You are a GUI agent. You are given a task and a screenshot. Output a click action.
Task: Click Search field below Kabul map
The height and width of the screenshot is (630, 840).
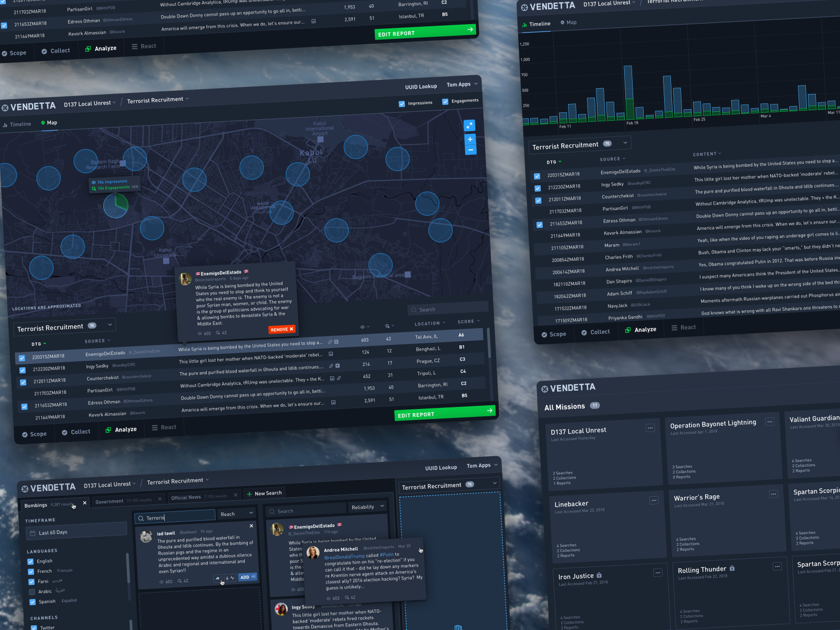(448, 309)
